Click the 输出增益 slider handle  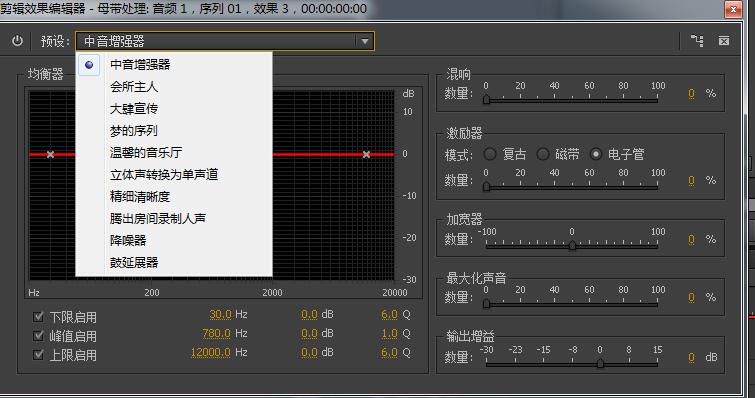(600, 363)
